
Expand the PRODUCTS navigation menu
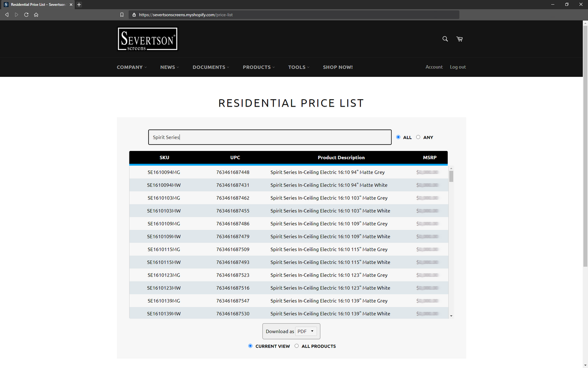click(x=258, y=67)
